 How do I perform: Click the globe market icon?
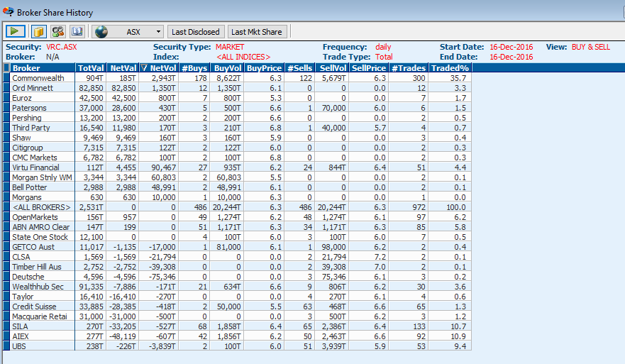coord(101,31)
